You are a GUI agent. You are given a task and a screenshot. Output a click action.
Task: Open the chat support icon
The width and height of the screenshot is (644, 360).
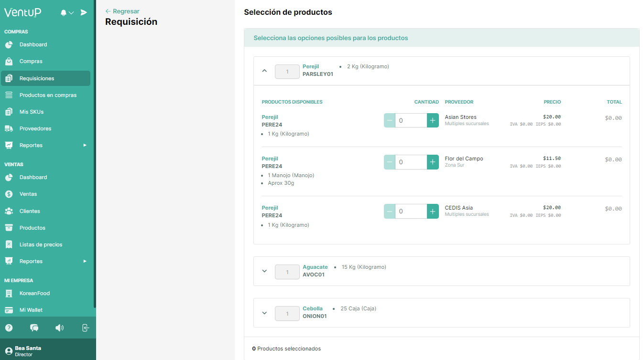34,328
